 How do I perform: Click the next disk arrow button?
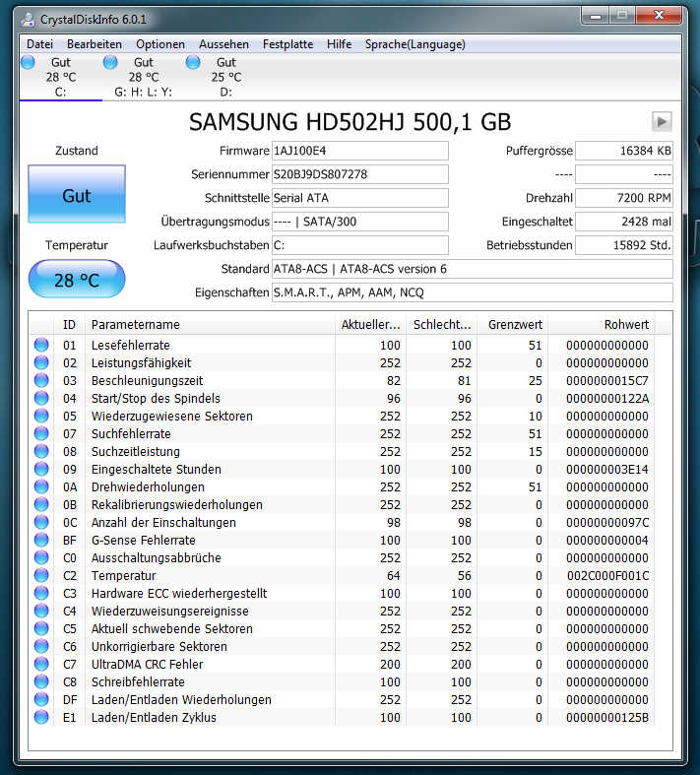[x=662, y=121]
